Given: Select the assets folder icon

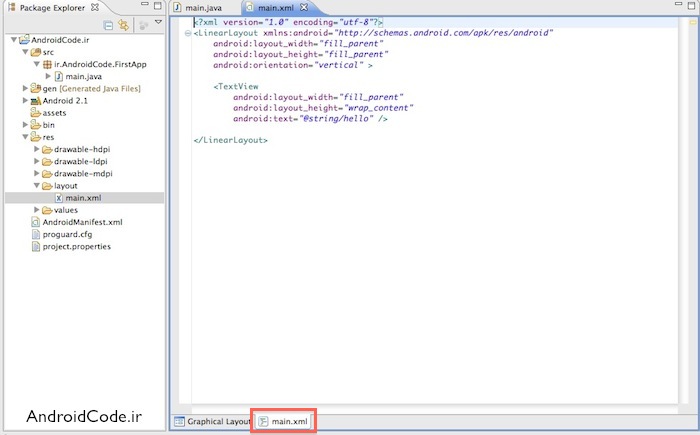Looking at the screenshot, I should pos(34,113).
